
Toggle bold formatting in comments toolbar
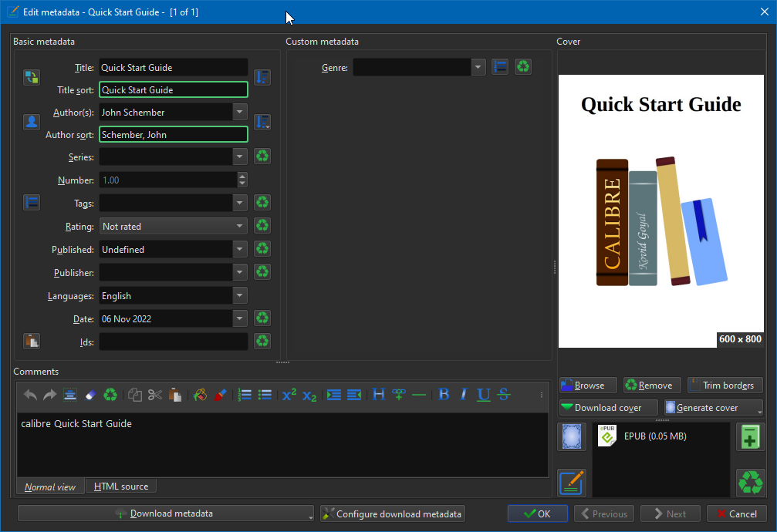pos(444,395)
